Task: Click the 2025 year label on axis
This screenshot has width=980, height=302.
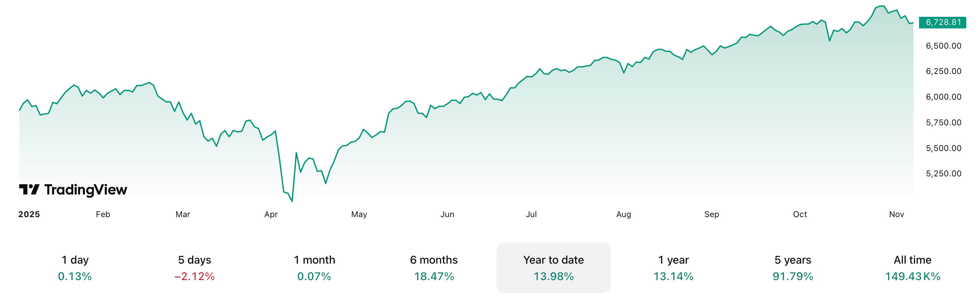Action: point(29,214)
